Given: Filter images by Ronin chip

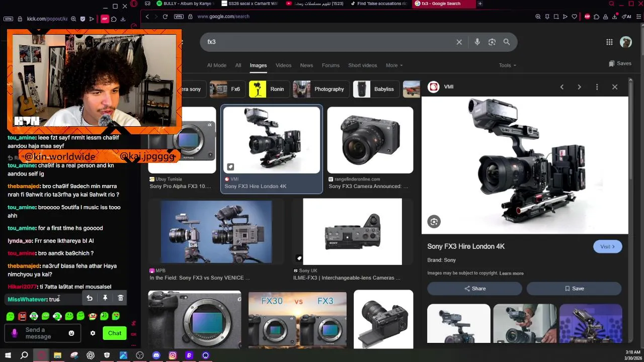Looking at the screenshot, I should click(x=268, y=89).
